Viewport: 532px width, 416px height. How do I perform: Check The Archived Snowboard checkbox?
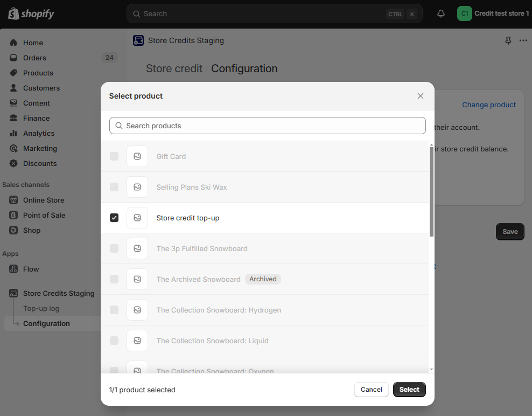pos(114,279)
